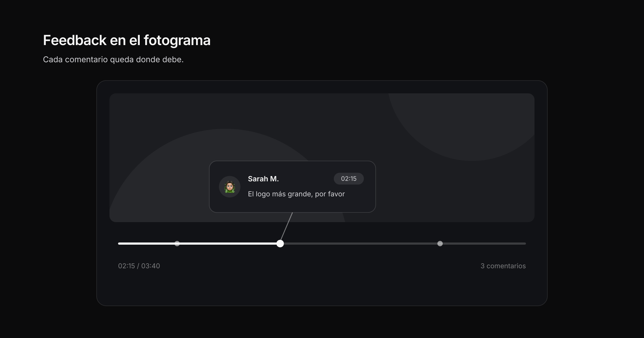Click the white playhead handle on timeline

click(280, 244)
